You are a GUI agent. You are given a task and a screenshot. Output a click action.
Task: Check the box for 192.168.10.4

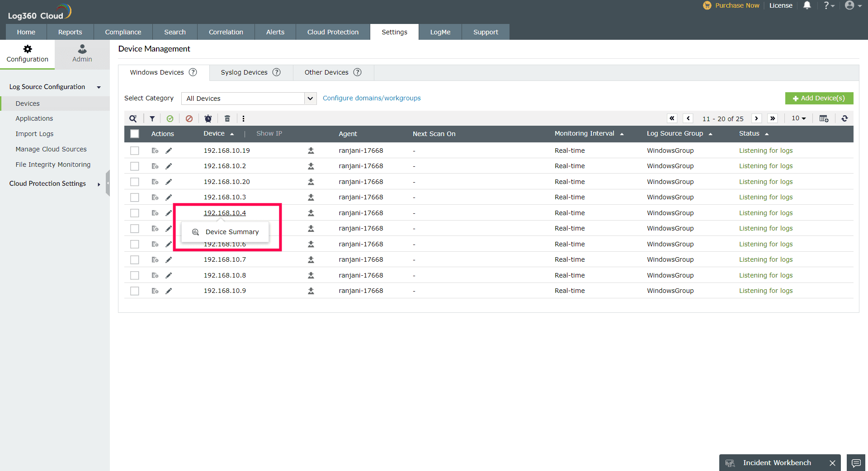tap(135, 213)
